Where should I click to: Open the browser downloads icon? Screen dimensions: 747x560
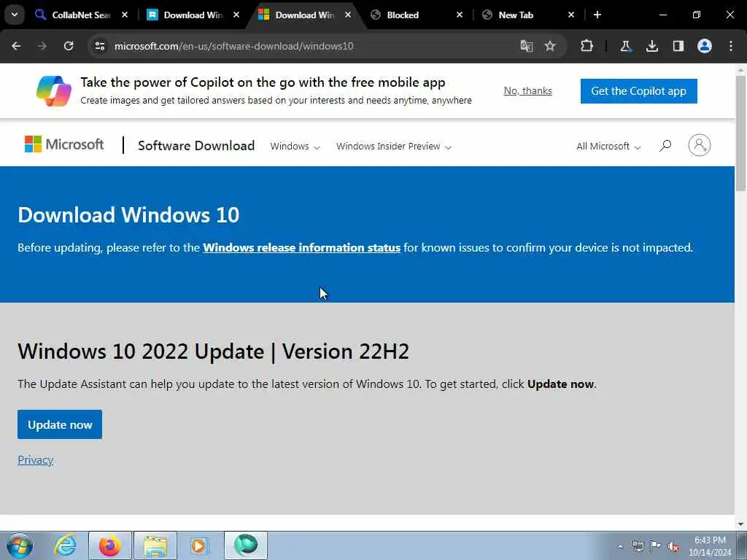pos(652,46)
